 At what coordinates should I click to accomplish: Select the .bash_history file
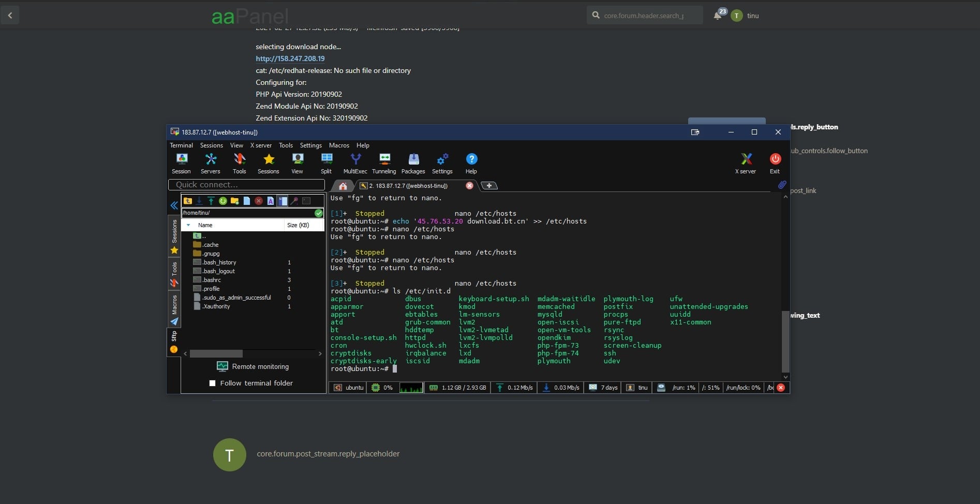coord(219,262)
